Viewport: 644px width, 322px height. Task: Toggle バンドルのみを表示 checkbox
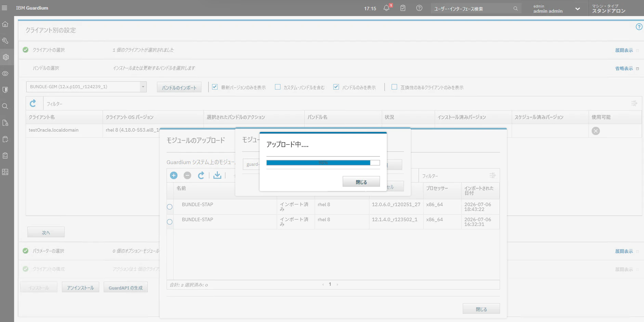(x=336, y=87)
